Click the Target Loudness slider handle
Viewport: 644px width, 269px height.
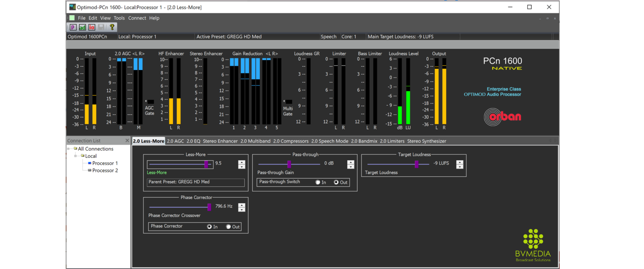417,164
